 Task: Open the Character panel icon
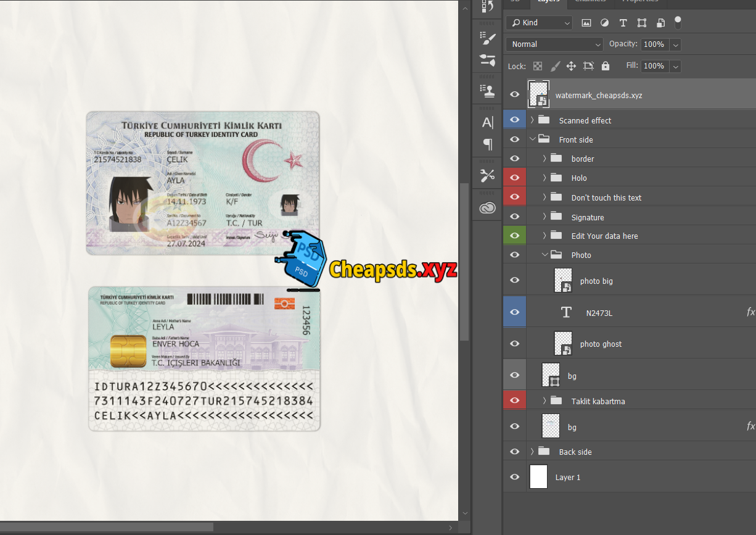(x=488, y=123)
